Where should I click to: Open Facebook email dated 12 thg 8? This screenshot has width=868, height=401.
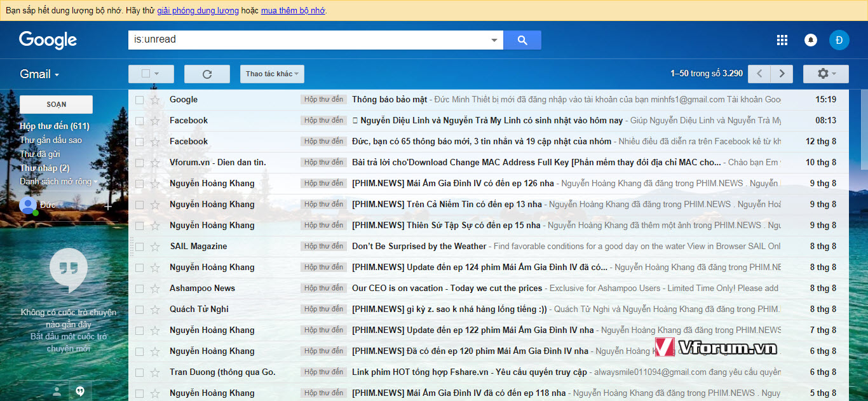[x=488, y=142]
